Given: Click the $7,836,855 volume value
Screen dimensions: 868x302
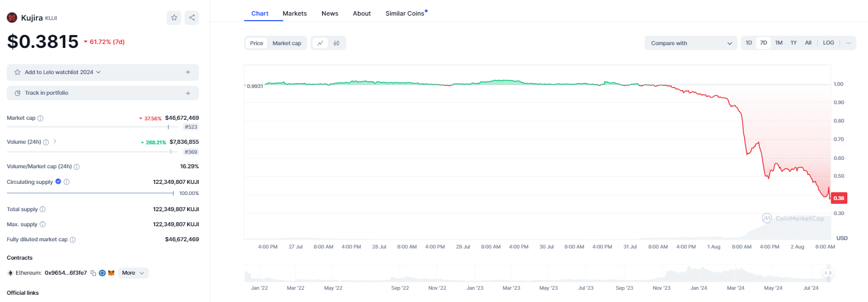Looking at the screenshot, I should pyautogui.click(x=184, y=142).
